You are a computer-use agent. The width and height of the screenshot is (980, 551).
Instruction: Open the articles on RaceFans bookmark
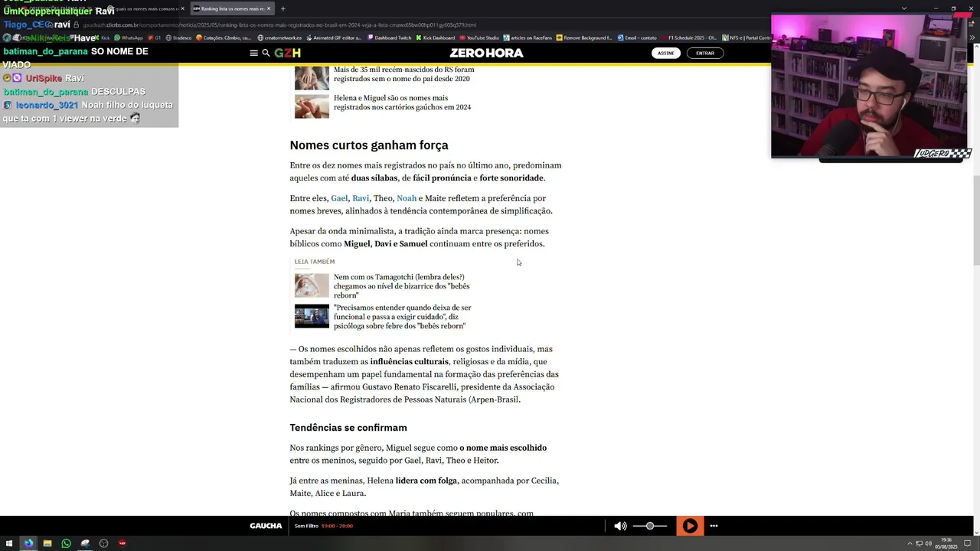coord(528,37)
